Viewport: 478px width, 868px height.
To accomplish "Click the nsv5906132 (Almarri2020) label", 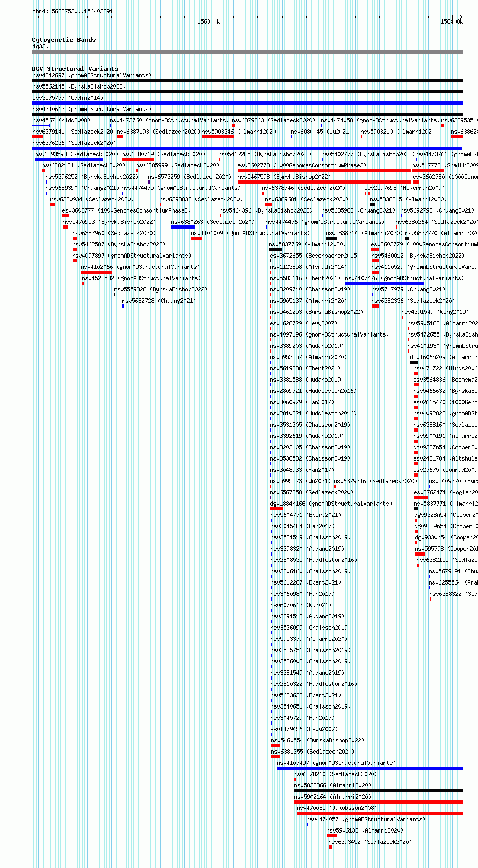I will coord(365,830).
